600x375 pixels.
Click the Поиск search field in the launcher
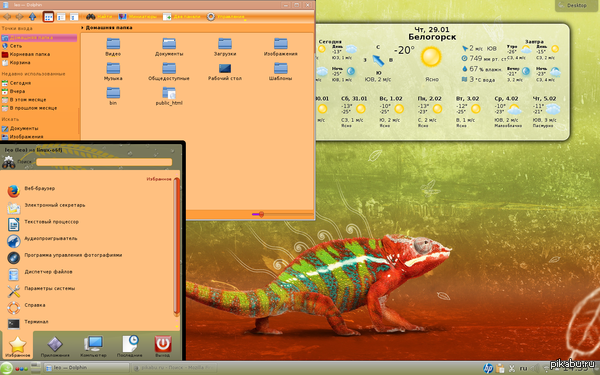click(104, 162)
